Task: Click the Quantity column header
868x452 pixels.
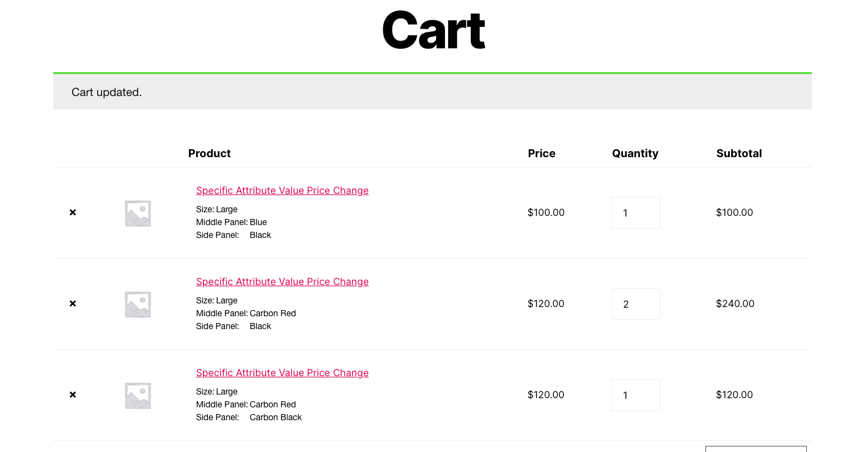Action: pyautogui.click(x=635, y=154)
